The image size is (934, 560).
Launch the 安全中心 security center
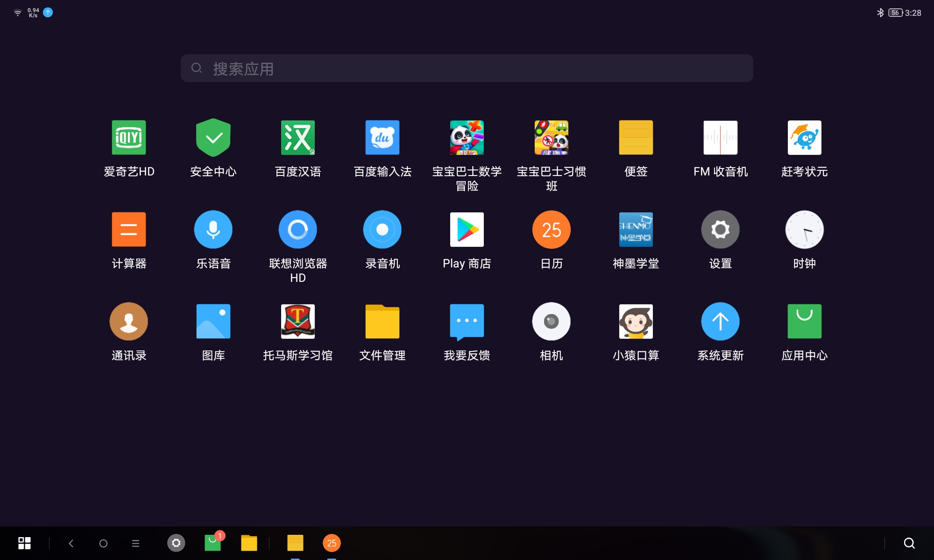point(213,138)
